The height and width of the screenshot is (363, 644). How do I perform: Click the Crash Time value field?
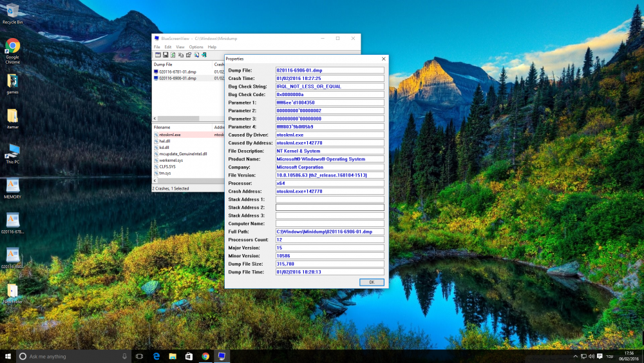coord(330,78)
